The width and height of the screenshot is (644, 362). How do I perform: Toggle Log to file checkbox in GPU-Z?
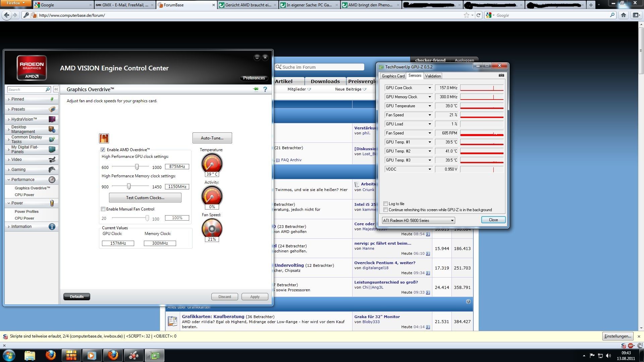pos(386,204)
